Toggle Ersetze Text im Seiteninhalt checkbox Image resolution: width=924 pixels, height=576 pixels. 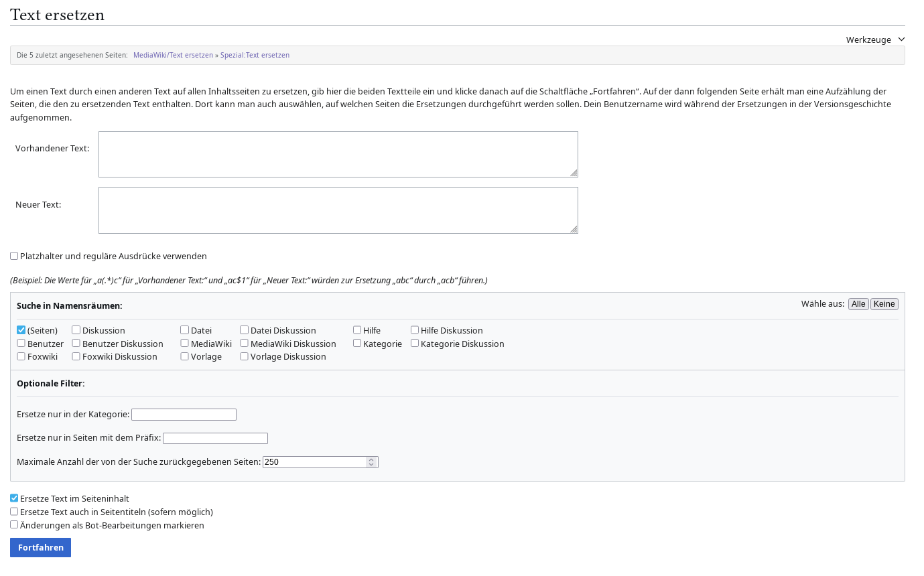tap(14, 498)
